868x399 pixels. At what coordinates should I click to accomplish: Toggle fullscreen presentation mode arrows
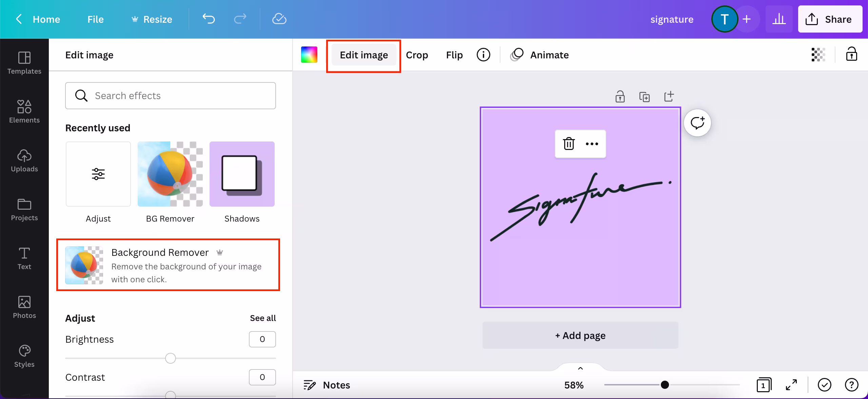point(791,385)
